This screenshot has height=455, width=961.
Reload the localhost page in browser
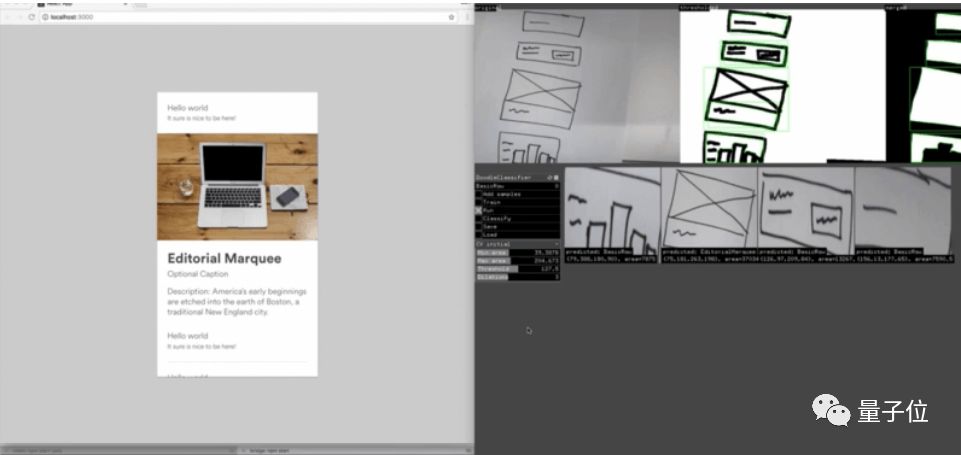click(31, 17)
